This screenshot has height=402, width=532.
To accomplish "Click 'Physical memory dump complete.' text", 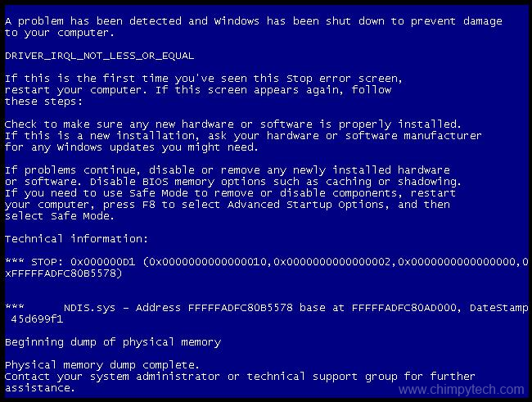I will click(x=102, y=365).
